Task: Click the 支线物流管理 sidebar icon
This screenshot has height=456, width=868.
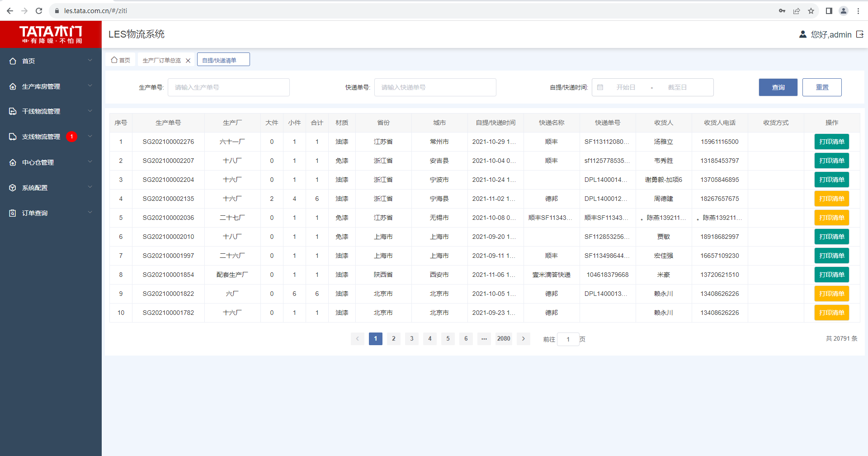Action: (13, 137)
